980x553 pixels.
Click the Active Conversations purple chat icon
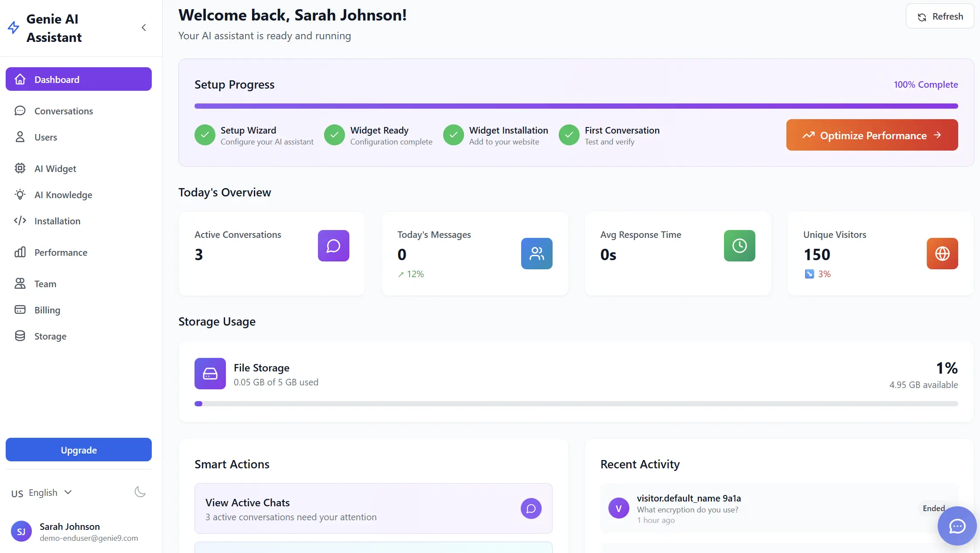tap(334, 246)
